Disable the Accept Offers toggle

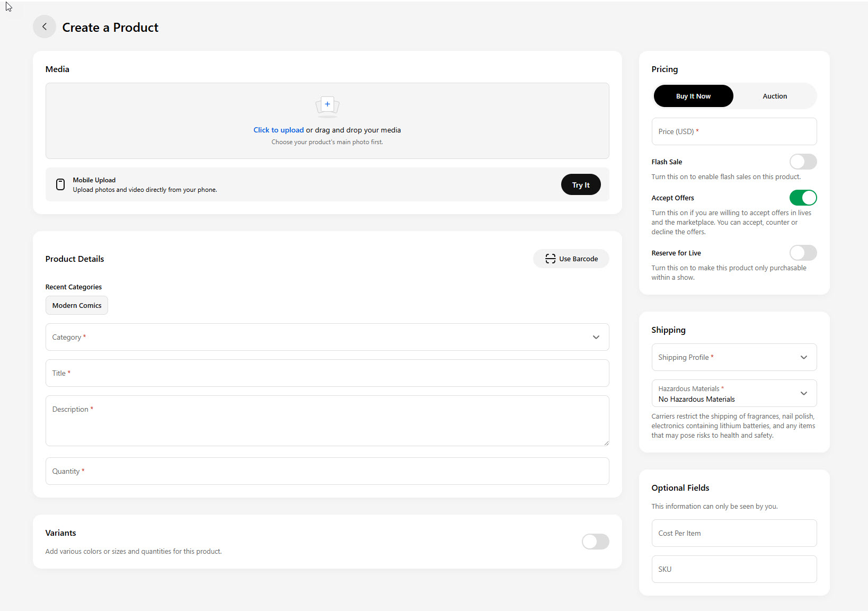803,198
